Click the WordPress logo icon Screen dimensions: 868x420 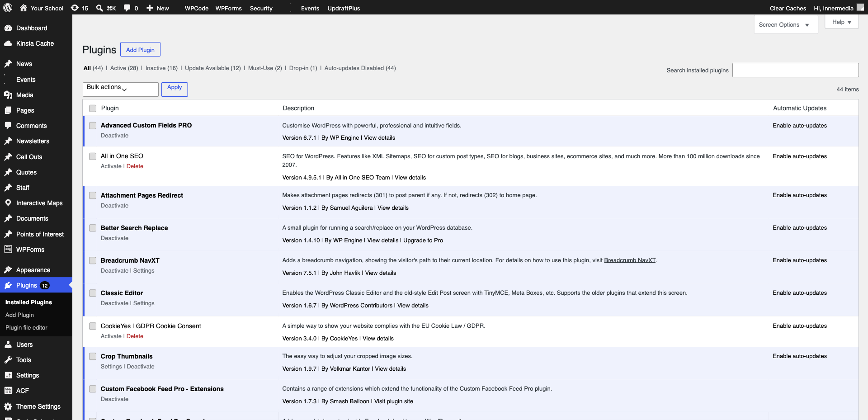(x=8, y=8)
